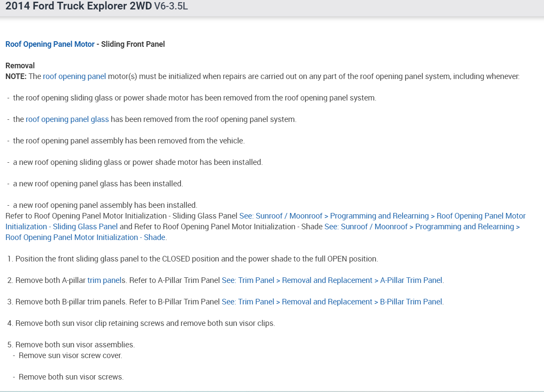The image size is (544, 392).
Task: Click the bold 'Removal' section heading
Action: pyautogui.click(x=20, y=66)
